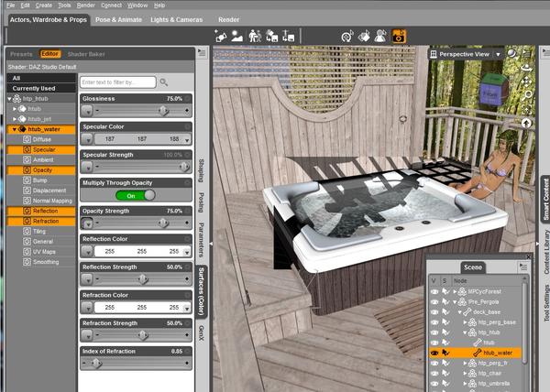
Task: Select Reflection property group
Action: click(x=41, y=211)
